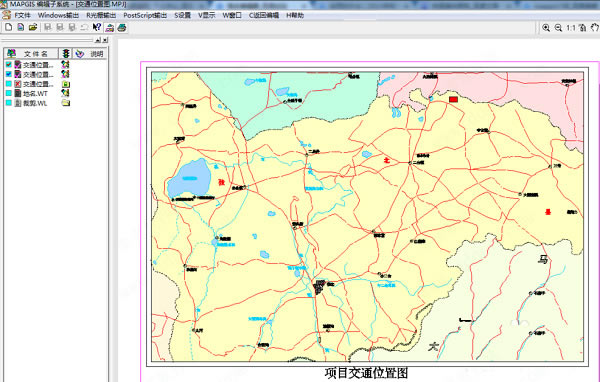
Task: Click the undo arrow toolbar icon
Action: pyautogui.click(x=84, y=27)
